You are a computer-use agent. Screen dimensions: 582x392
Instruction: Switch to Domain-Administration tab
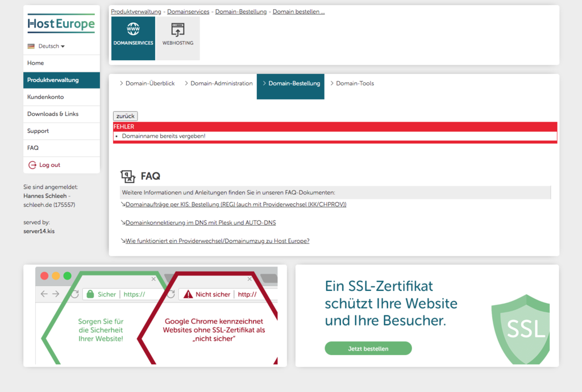[x=219, y=84]
